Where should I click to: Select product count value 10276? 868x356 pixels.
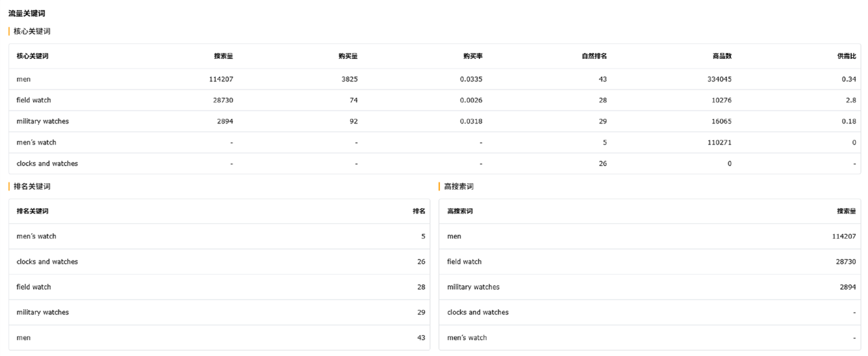(x=721, y=100)
